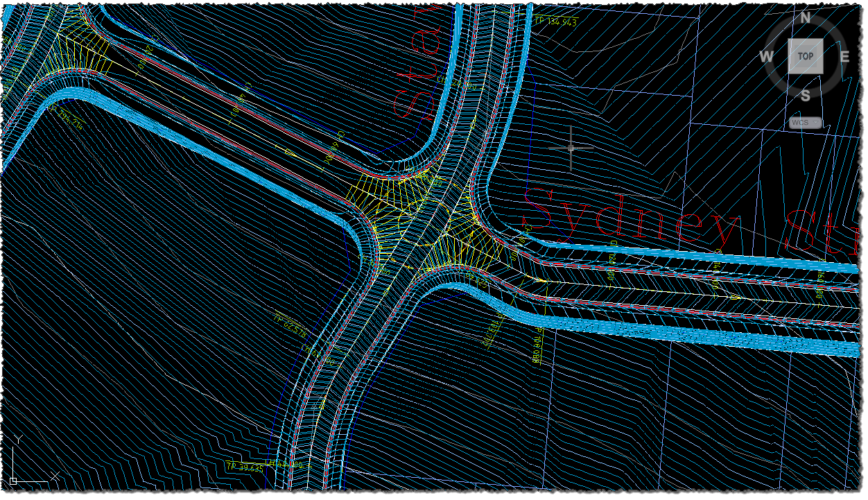Open the WCS coordinate system dropdown
Screen dimensions: 868x500
pos(806,123)
